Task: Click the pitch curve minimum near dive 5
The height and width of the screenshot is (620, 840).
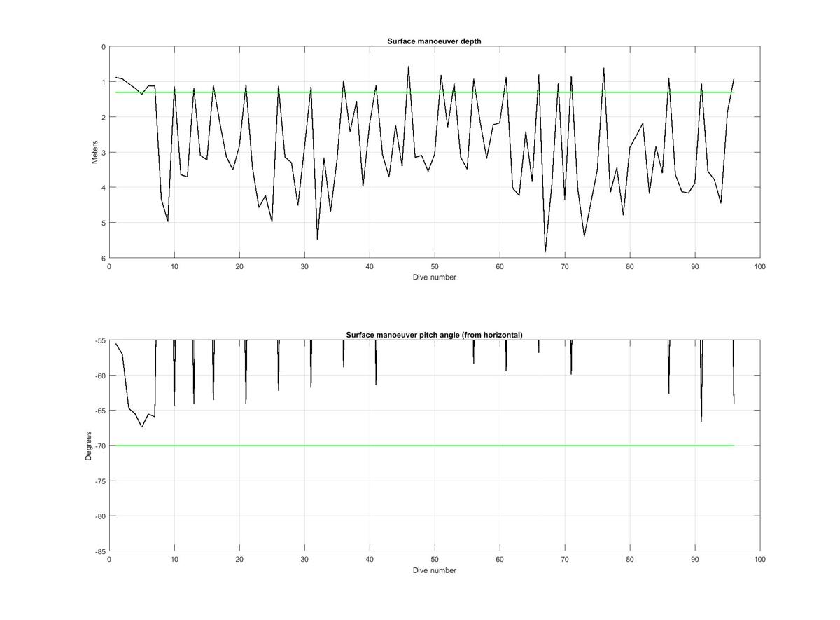Action: 141,426
